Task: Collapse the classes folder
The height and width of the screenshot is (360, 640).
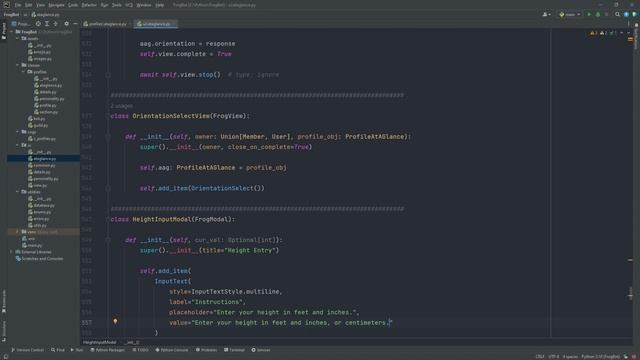Action: coord(18,65)
